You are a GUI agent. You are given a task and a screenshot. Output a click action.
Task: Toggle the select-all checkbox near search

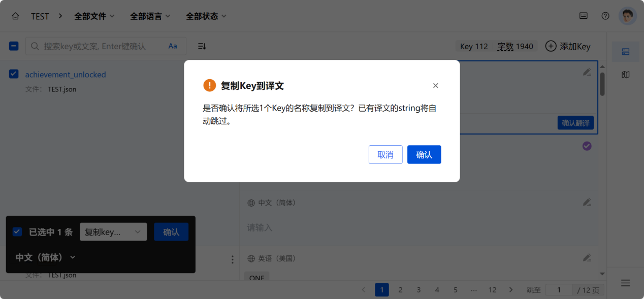tap(14, 46)
